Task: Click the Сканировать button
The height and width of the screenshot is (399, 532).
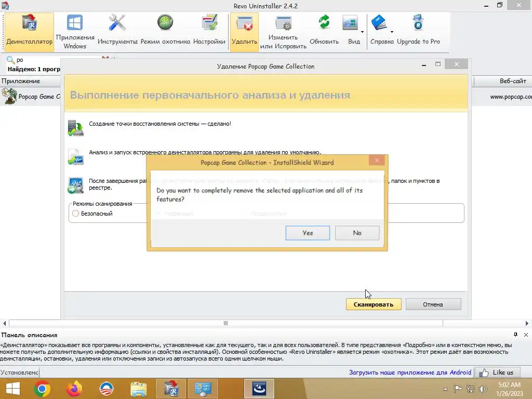Action: pyautogui.click(x=374, y=304)
